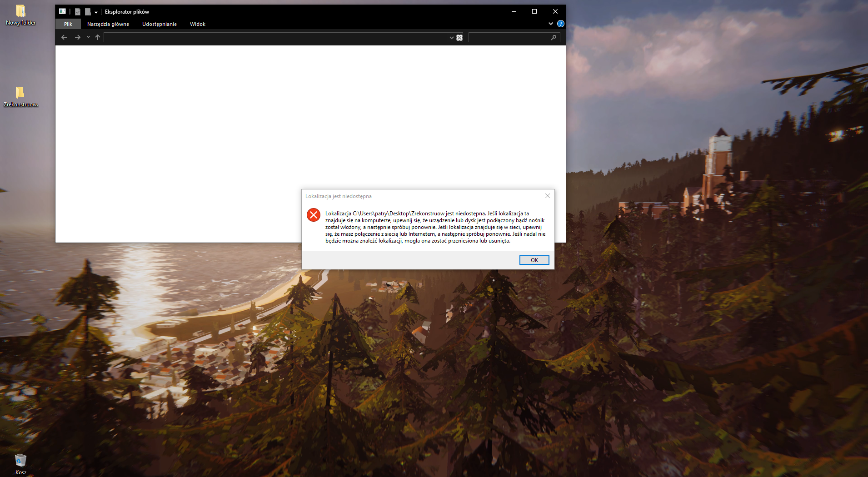The image size is (868, 477).
Task: Click the error message text in dialog
Action: [435, 227]
